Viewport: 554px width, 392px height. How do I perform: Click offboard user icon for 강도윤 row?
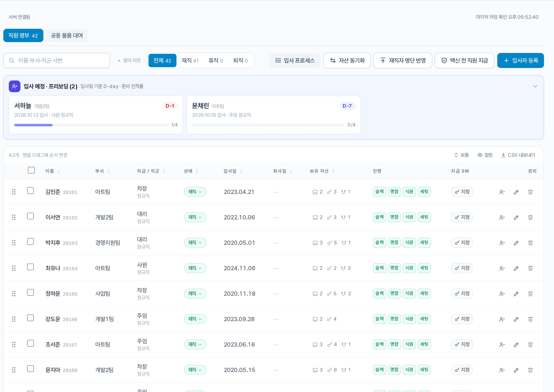point(502,319)
